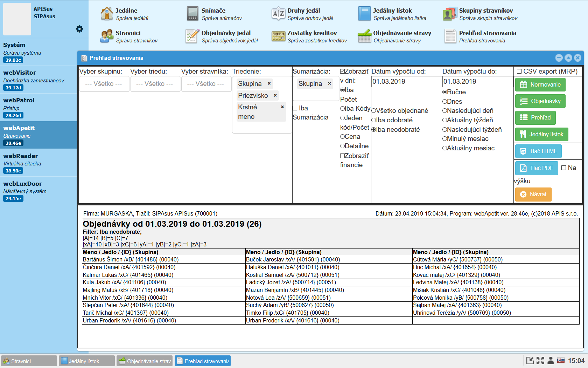This screenshot has height=368, width=588.
Task: Open the Jedálne canteen management icon
Action: 107,14
